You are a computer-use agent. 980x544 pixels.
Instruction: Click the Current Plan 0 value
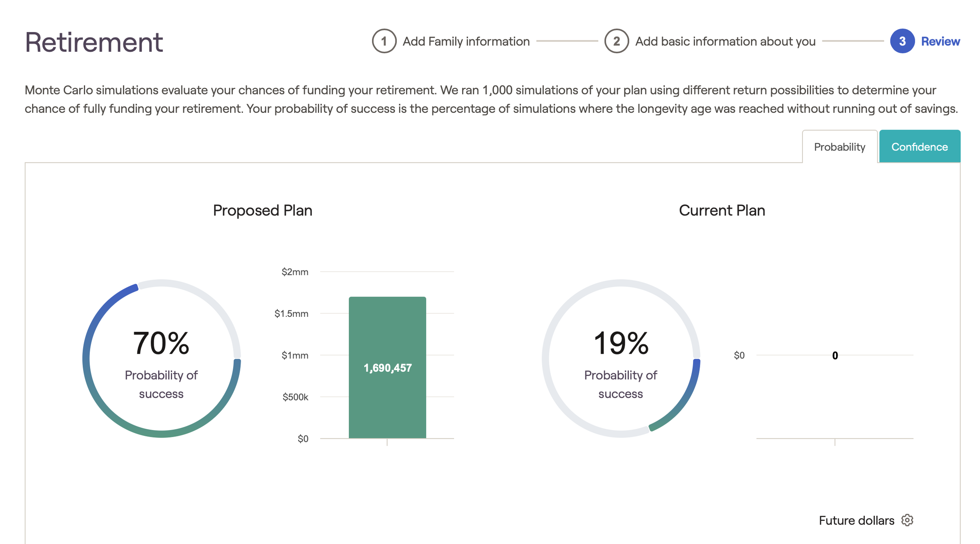835,356
